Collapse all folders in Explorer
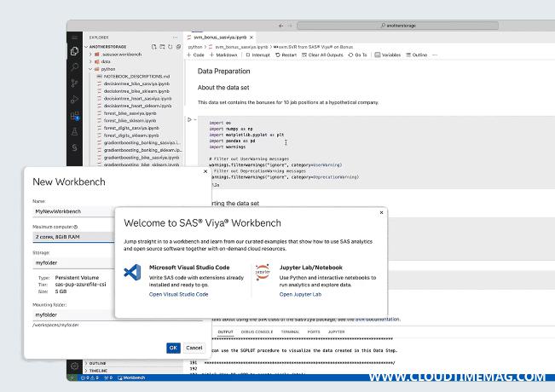555x392 pixels. (x=178, y=47)
